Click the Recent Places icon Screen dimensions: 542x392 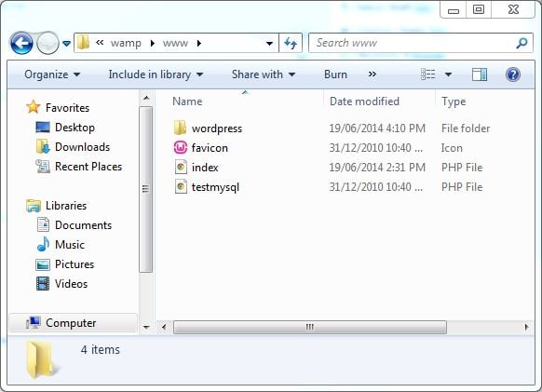[43, 167]
